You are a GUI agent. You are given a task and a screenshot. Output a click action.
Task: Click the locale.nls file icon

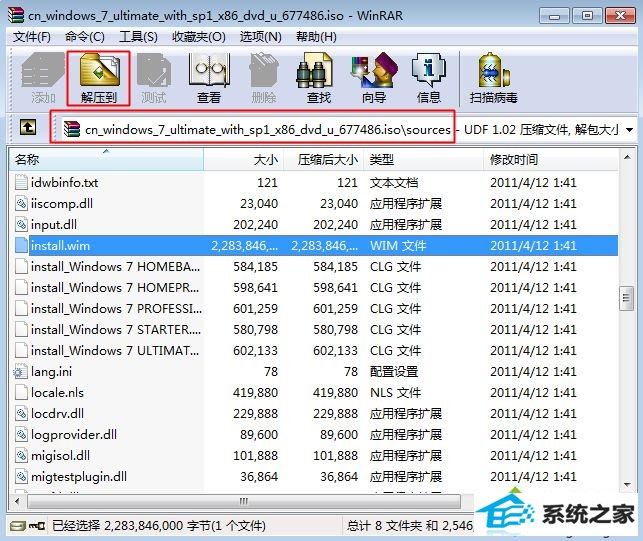21,392
